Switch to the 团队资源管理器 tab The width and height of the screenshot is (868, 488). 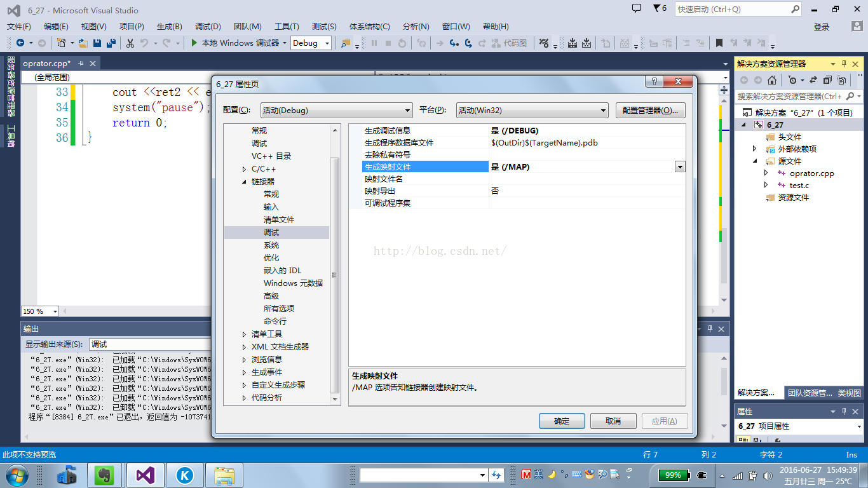810,393
